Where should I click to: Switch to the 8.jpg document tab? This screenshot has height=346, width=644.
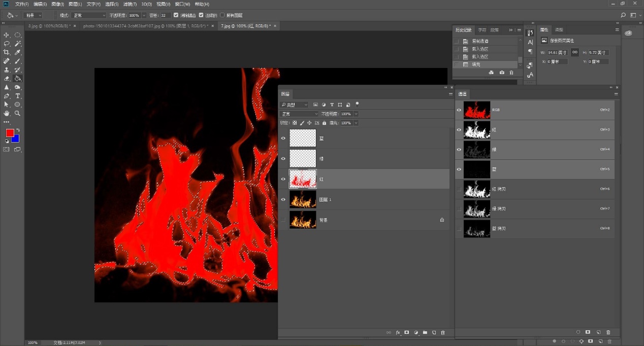(49, 25)
